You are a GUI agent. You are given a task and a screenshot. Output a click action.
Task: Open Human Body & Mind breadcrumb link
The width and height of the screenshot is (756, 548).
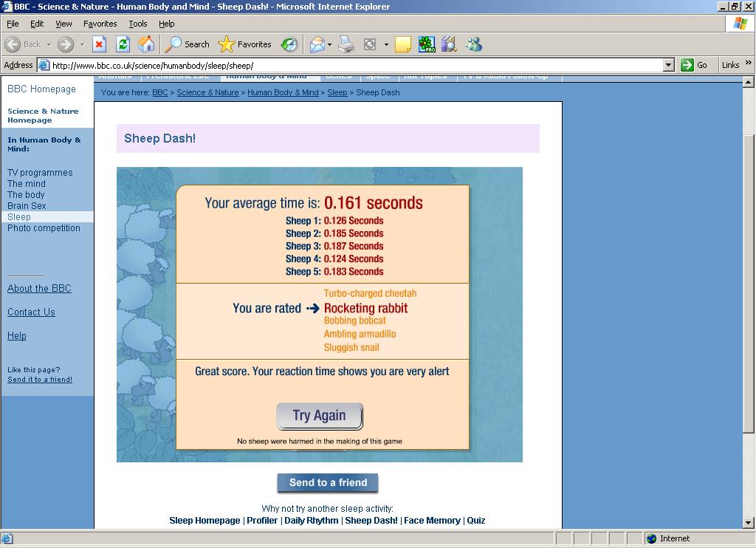point(283,92)
